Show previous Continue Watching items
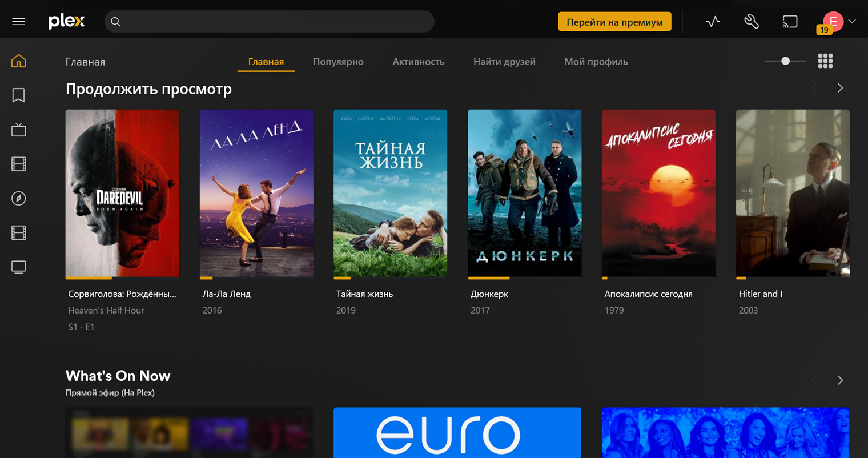The width and height of the screenshot is (868, 458). pos(815,88)
